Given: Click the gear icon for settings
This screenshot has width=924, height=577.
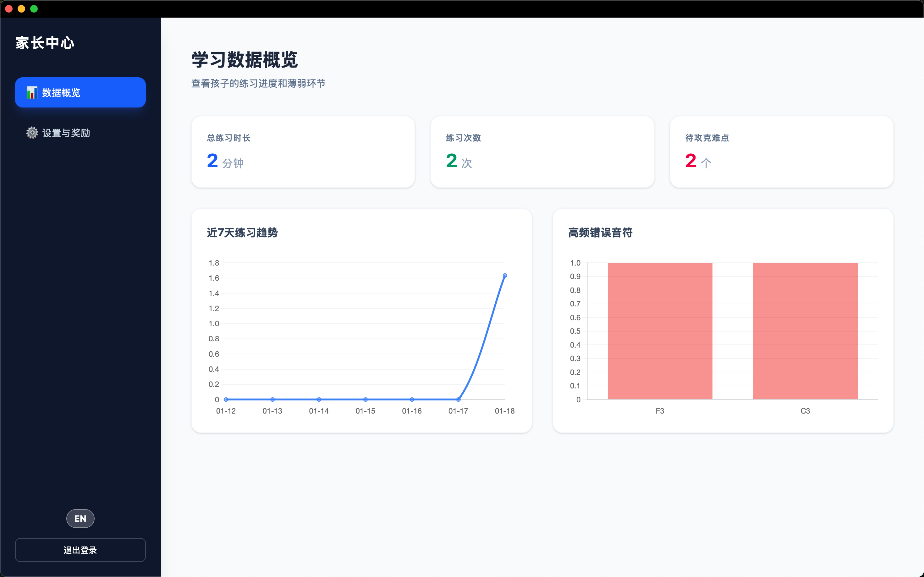Looking at the screenshot, I should (x=32, y=133).
